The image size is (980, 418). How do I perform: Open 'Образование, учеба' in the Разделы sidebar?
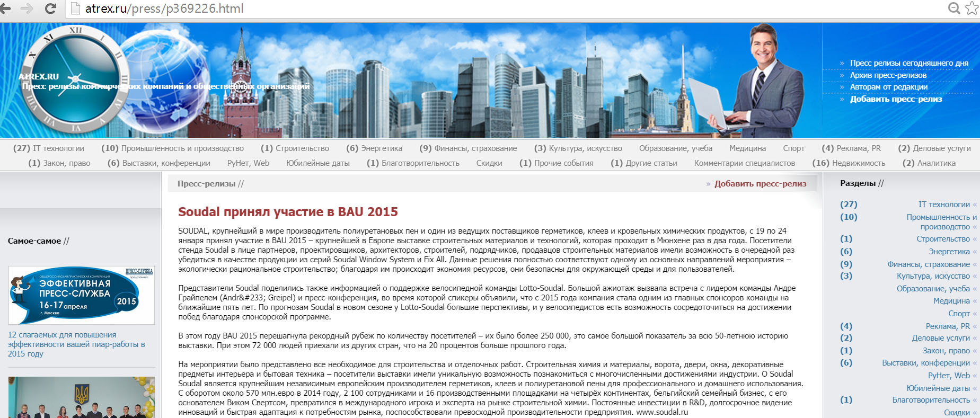point(933,289)
